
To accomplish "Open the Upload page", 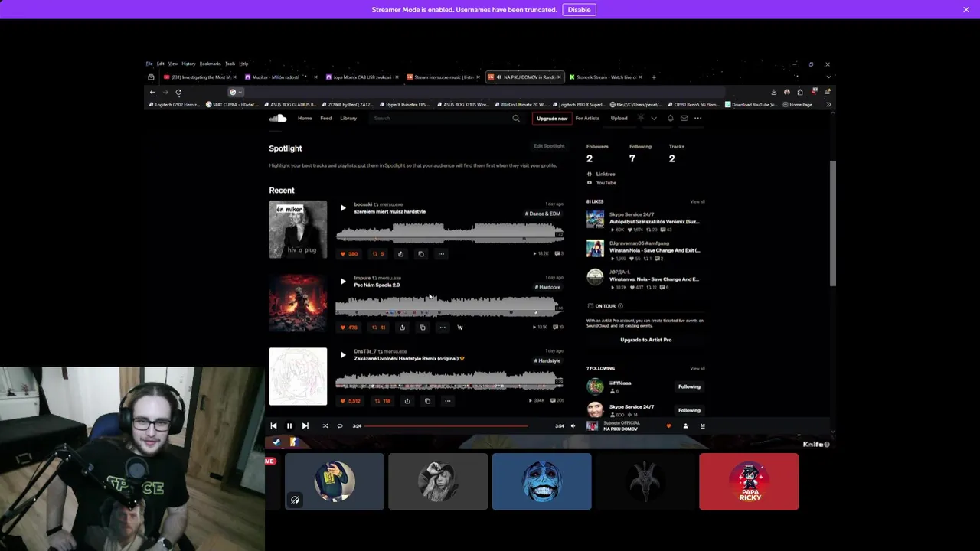I will coord(619,119).
